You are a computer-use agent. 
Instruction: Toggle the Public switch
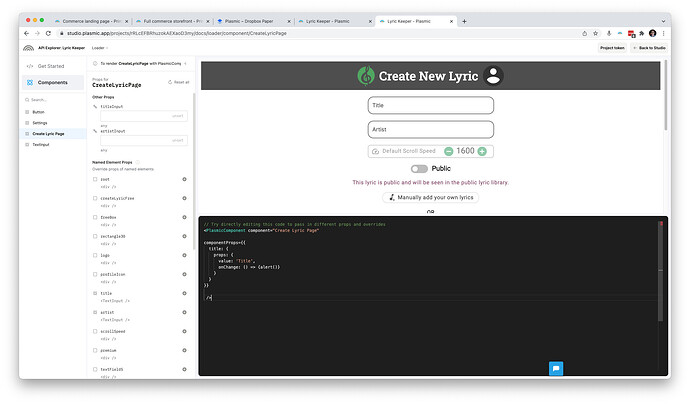(419, 169)
